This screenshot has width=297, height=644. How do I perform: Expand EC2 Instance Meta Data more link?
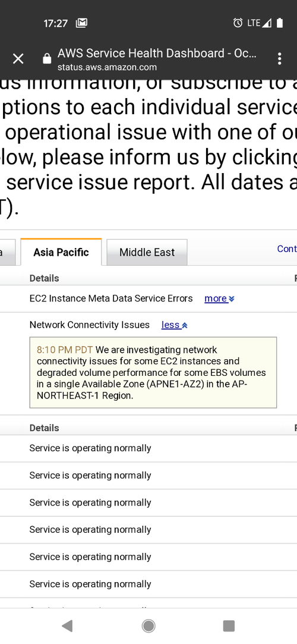[x=219, y=299]
